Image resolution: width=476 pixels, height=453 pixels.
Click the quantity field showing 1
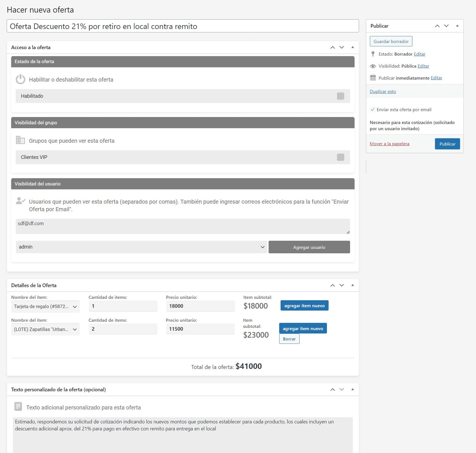coord(123,306)
